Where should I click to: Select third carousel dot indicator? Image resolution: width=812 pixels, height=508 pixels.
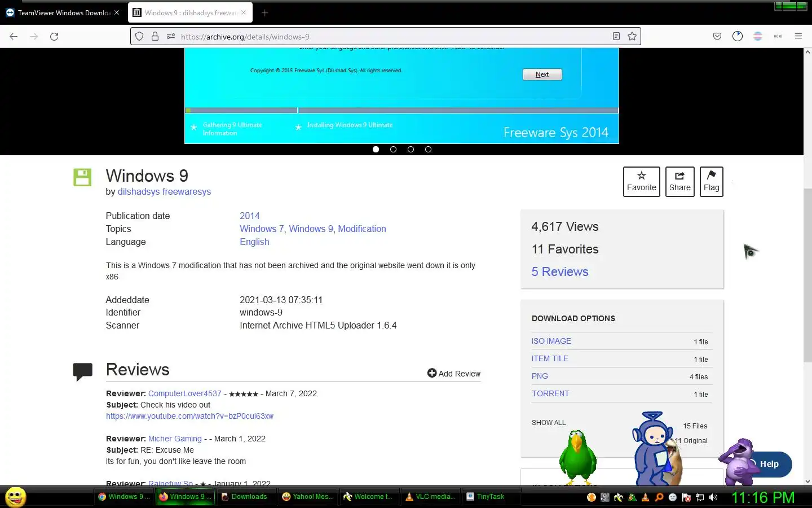411,150
